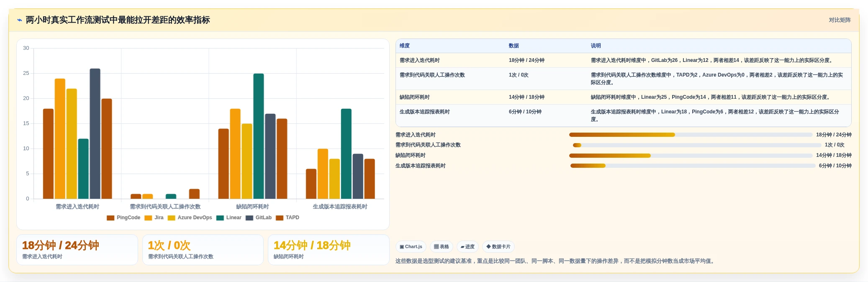Click x-axis label 缺陷闭环耗时
The image size is (868, 282).
(x=252, y=207)
